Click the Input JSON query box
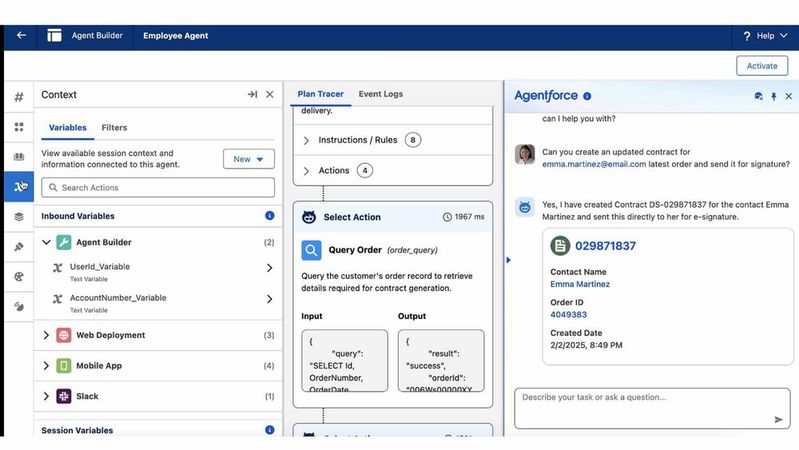Screen dimensions: 799x450 (344, 361)
